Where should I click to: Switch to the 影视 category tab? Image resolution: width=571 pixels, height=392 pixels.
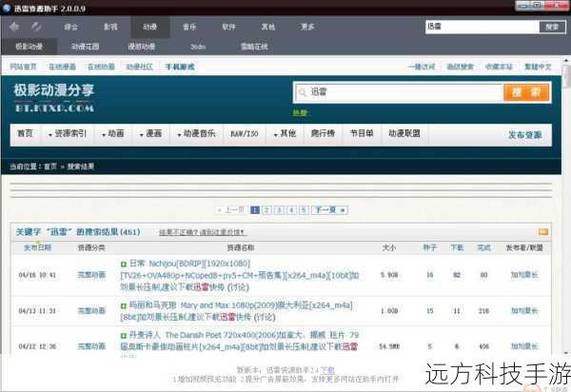[110, 27]
